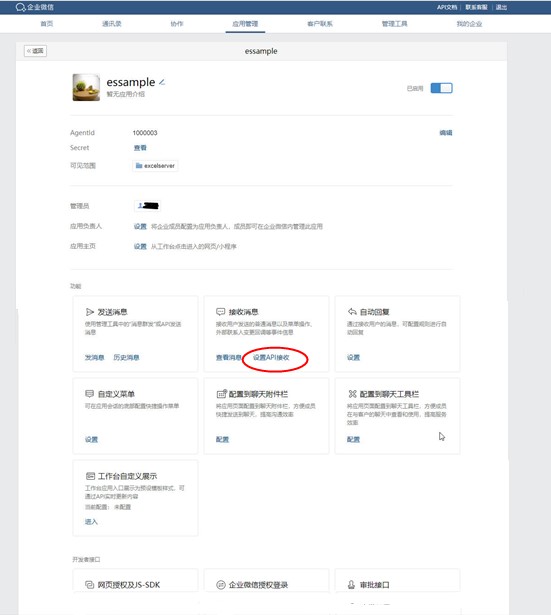Click the 历史消息 link
Viewport: 551px width, 615px height.
point(126,357)
